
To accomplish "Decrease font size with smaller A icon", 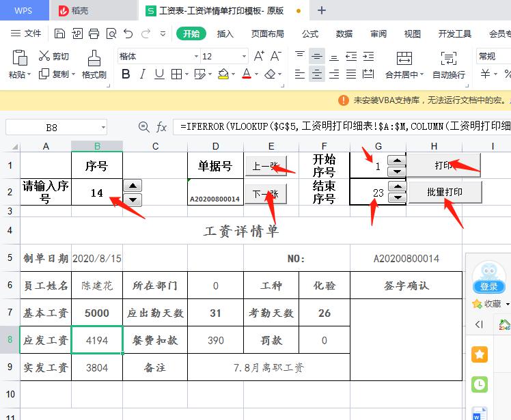I will pos(276,56).
